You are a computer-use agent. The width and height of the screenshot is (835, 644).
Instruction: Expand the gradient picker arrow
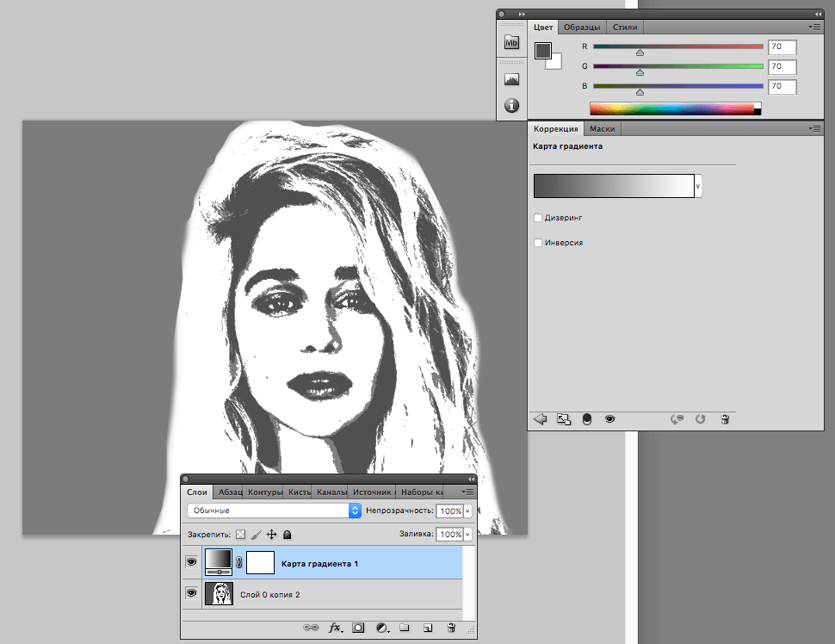[x=698, y=185]
